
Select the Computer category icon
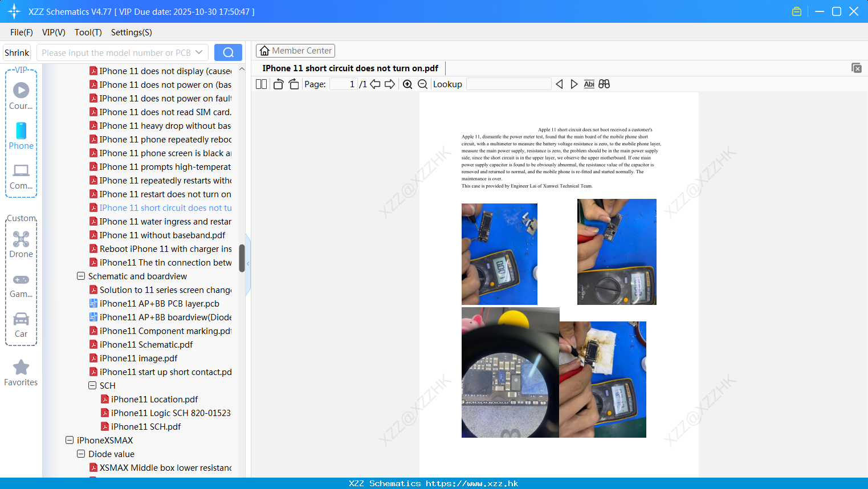(21, 176)
